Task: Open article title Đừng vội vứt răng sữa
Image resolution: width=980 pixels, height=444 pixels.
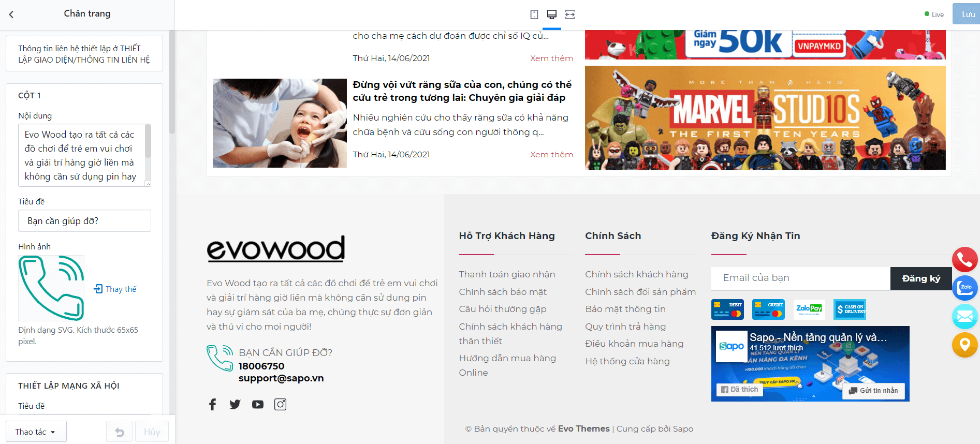Action: (x=462, y=91)
